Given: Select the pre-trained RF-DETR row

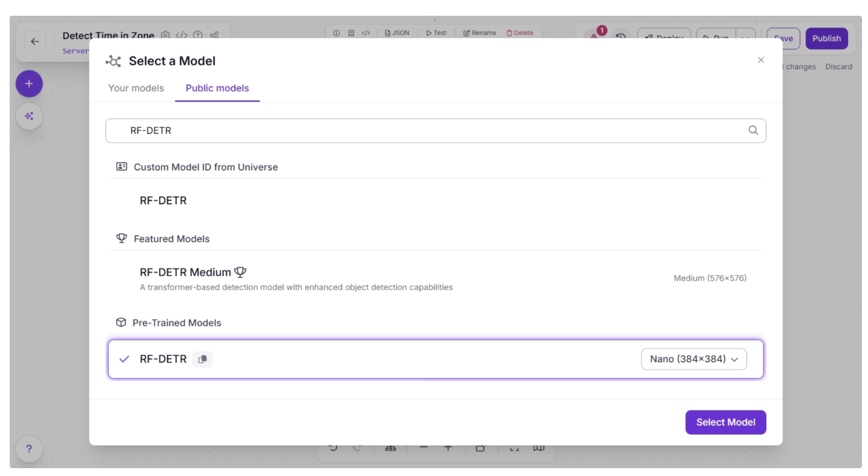Looking at the screenshot, I should (435, 359).
